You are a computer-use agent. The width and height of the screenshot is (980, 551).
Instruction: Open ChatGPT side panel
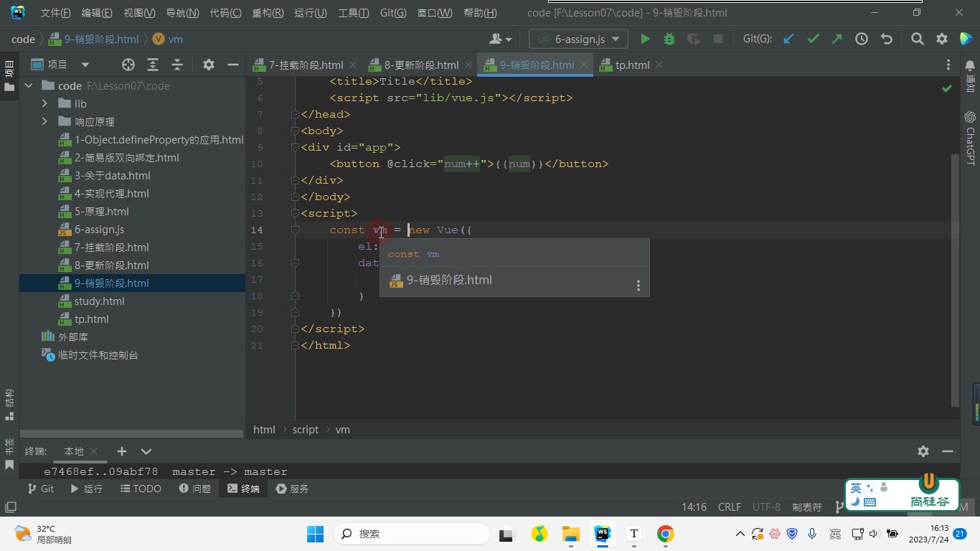pos(970,138)
